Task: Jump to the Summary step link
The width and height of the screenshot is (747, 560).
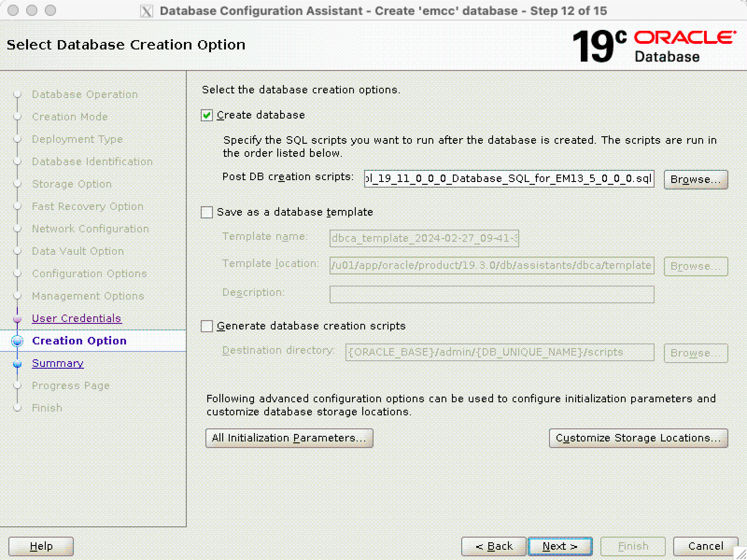Action: pos(57,363)
